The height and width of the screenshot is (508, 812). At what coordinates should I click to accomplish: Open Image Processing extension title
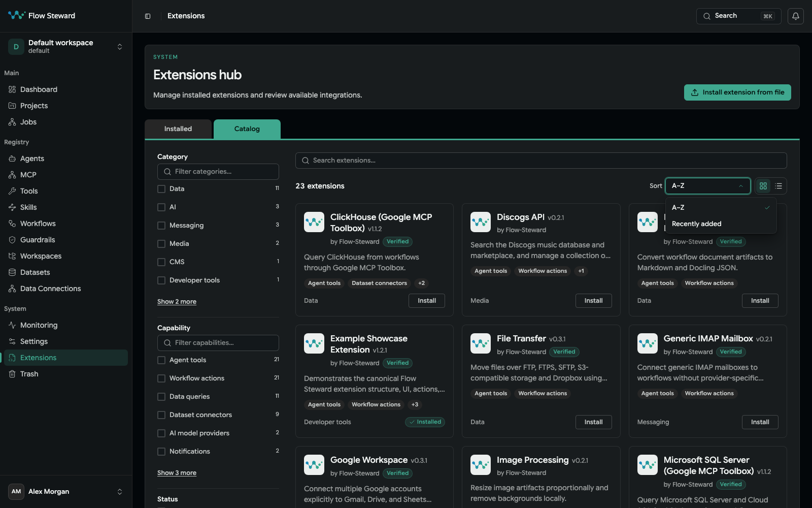pos(532,460)
